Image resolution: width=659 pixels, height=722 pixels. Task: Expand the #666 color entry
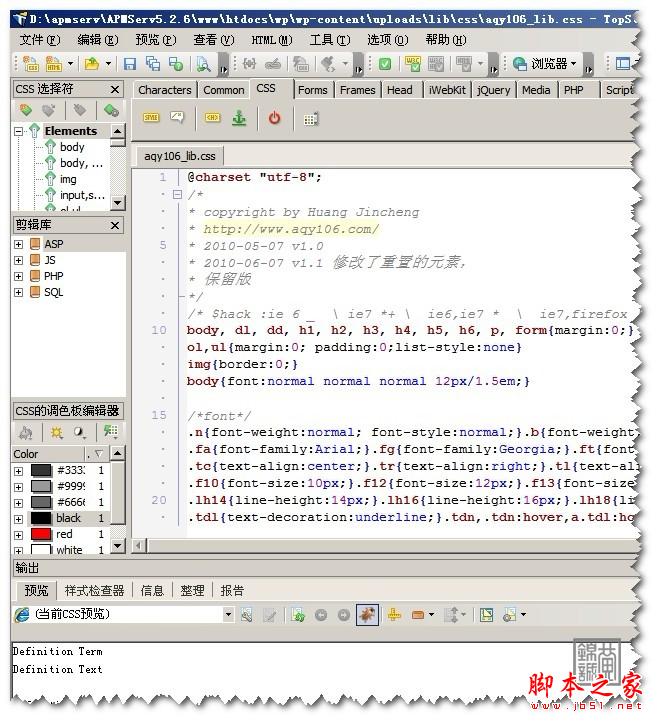pos(18,503)
